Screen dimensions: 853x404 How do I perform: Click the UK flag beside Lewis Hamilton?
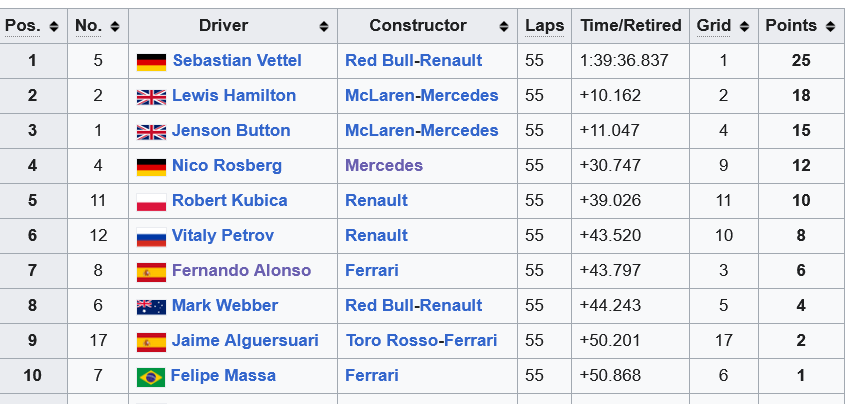[151, 97]
